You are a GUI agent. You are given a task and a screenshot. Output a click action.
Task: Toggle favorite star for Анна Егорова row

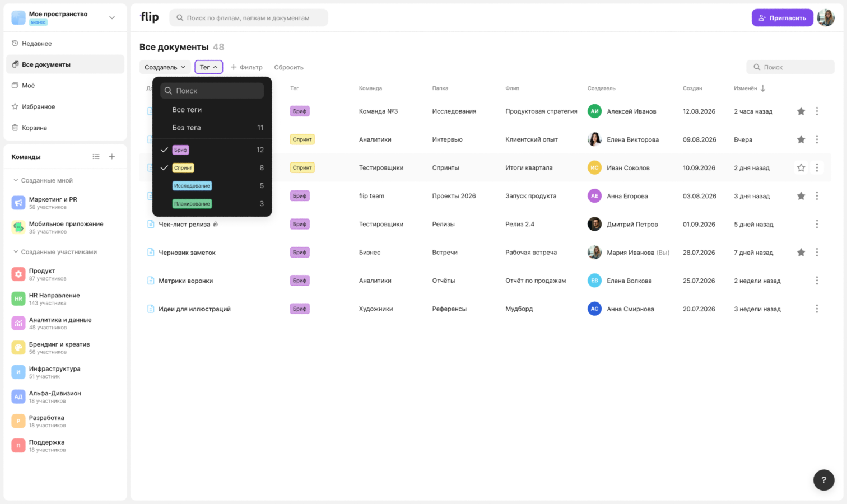(x=801, y=196)
